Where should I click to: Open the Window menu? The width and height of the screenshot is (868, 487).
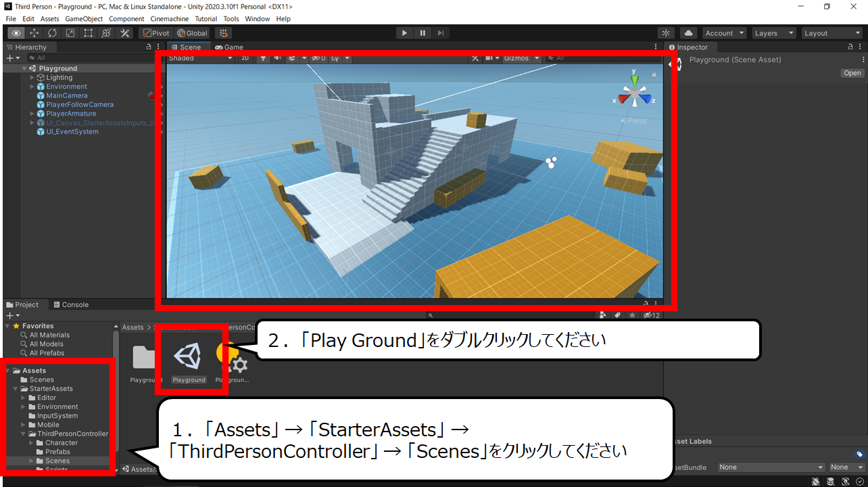tap(257, 19)
